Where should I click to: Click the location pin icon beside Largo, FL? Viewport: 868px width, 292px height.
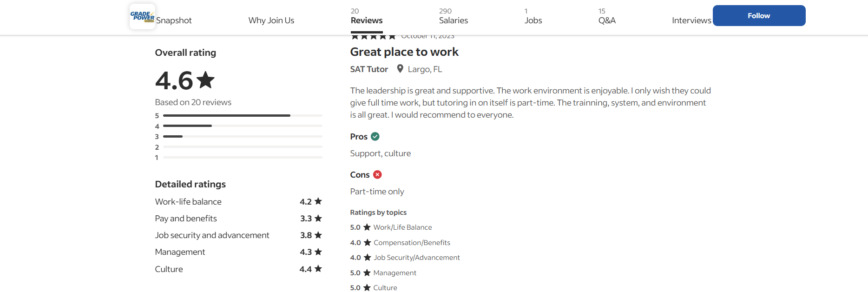[400, 69]
